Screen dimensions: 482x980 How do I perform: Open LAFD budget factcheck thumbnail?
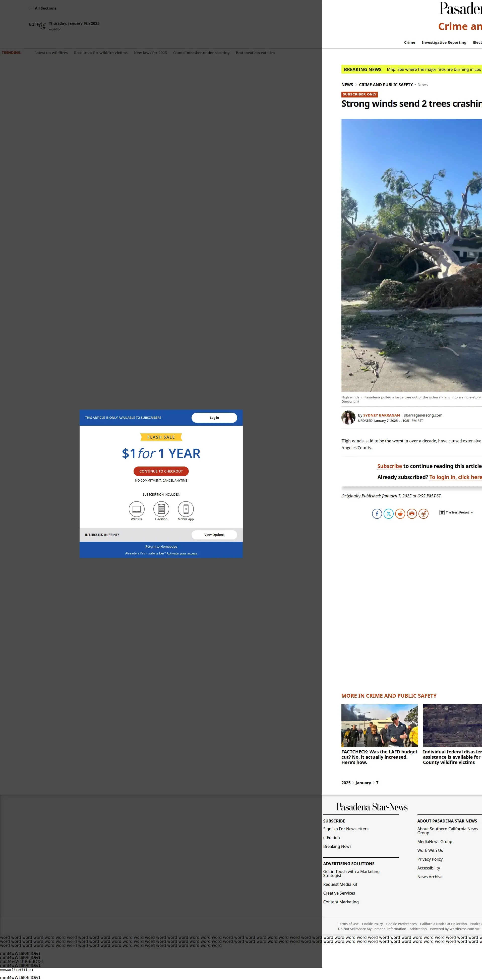[x=379, y=725]
